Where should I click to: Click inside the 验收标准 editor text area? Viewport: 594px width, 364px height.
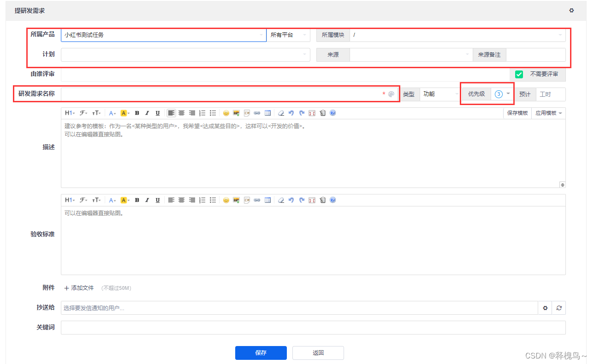(313, 240)
